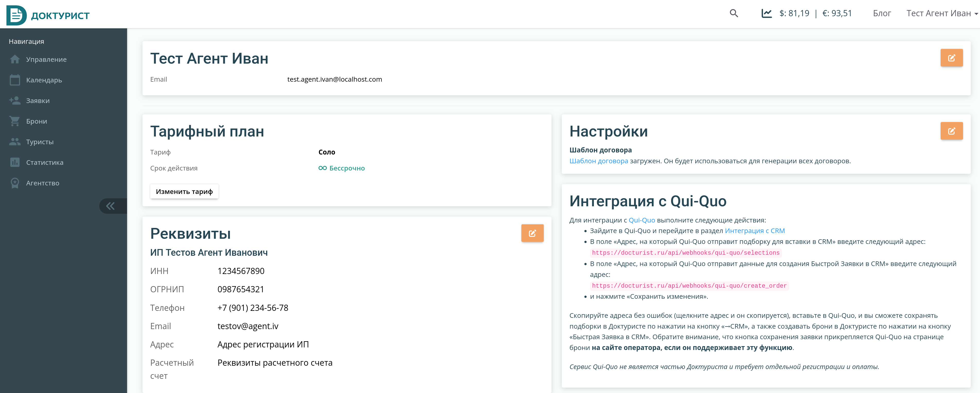Collapse the sidebar with double chevron
Screen dimensions: 980x393
pos(111,206)
